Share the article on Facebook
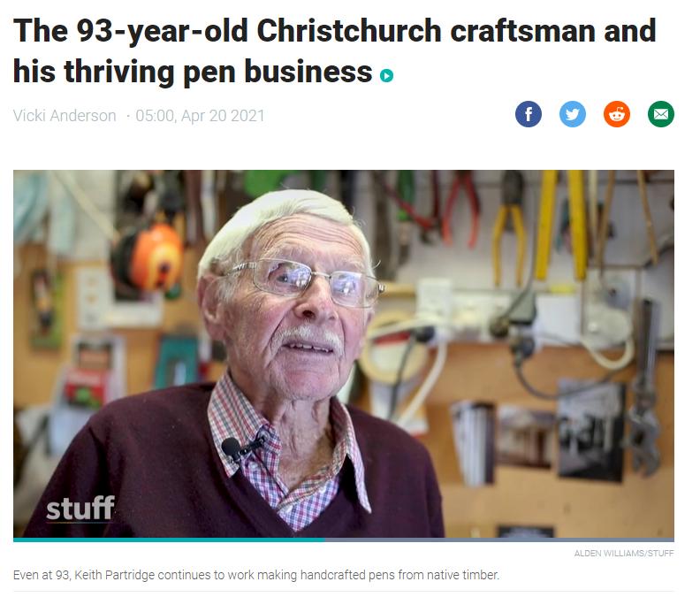700x597 pixels. (529, 114)
